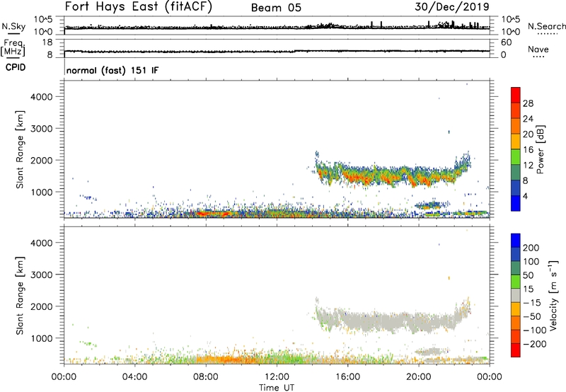This screenshot has width=566, height=392.
Task: Select the light green power colorbar segment
Action: (x=516, y=157)
